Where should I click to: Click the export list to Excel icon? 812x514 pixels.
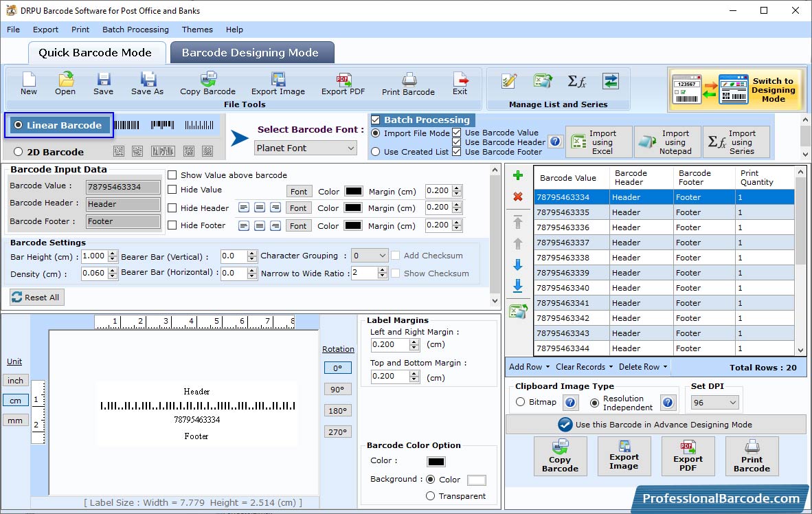(x=518, y=311)
